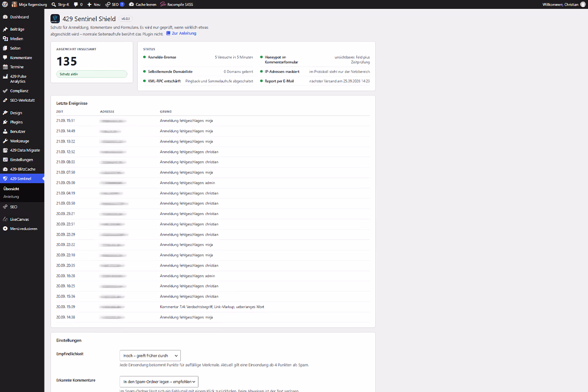Click the XML-RPC entschärft status entry
The image size is (588, 392).
click(x=198, y=81)
